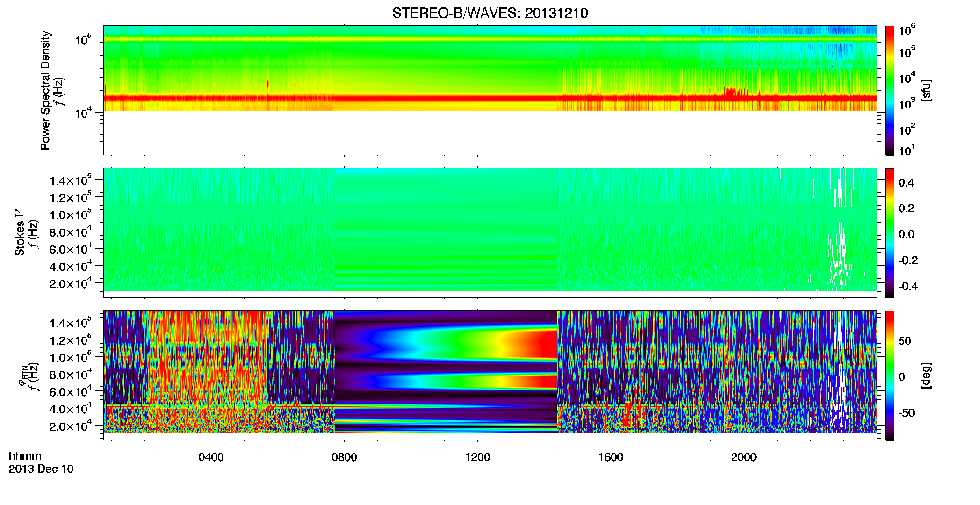Viewport: 980px width, 505px height.
Task: Click the 0800 time tick label
Action: (344, 457)
